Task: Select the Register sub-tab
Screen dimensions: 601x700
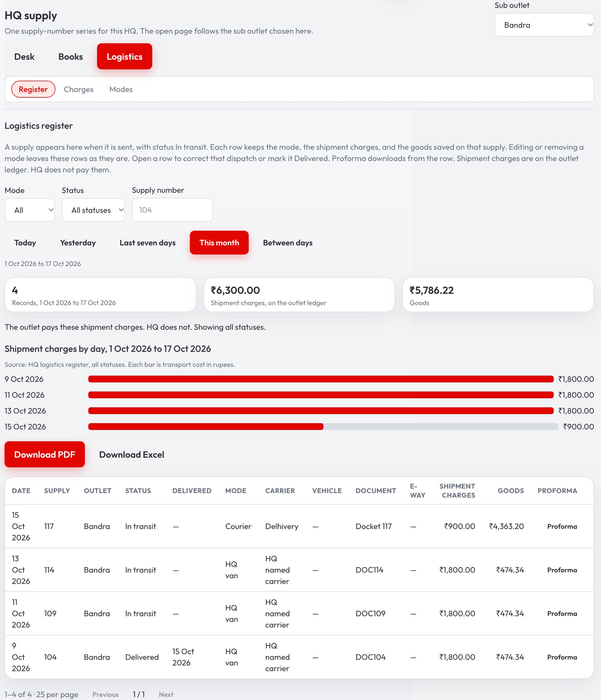Action: [x=33, y=89]
